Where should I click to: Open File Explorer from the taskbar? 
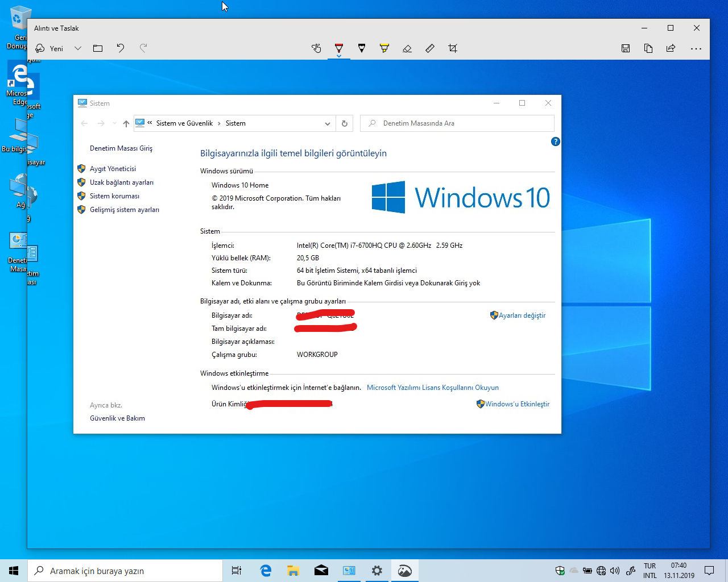click(x=293, y=571)
